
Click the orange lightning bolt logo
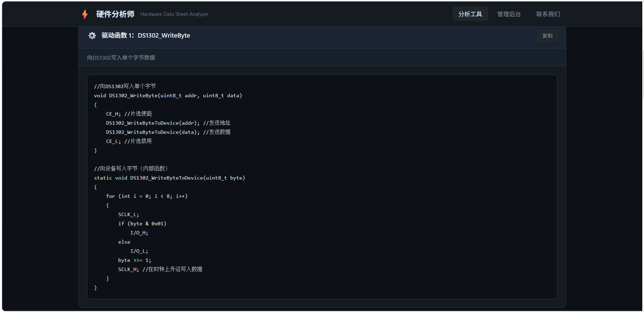point(85,14)
